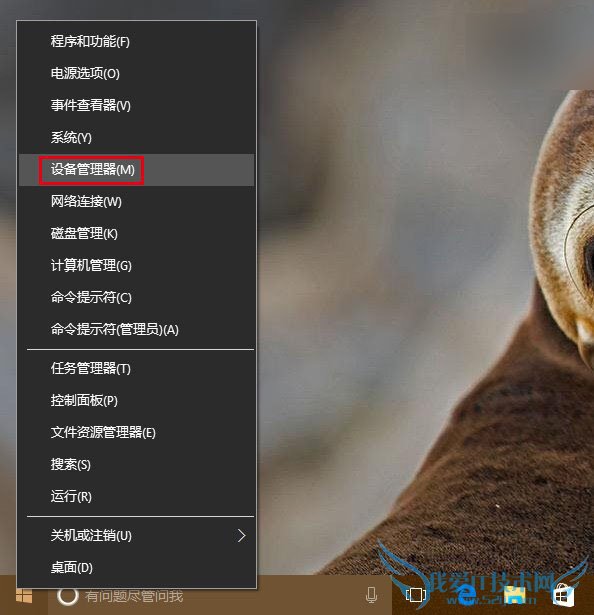Image resolution: width=594 pixels, height=615 pixels.
Task: Launch 文件资源管理器(E)
Action: coord(137,433)
